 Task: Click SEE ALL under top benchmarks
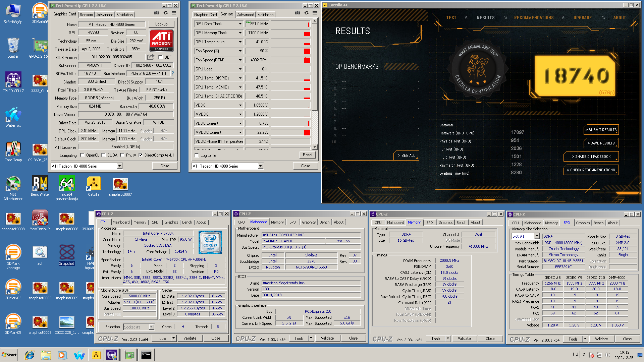pos(406,156)
